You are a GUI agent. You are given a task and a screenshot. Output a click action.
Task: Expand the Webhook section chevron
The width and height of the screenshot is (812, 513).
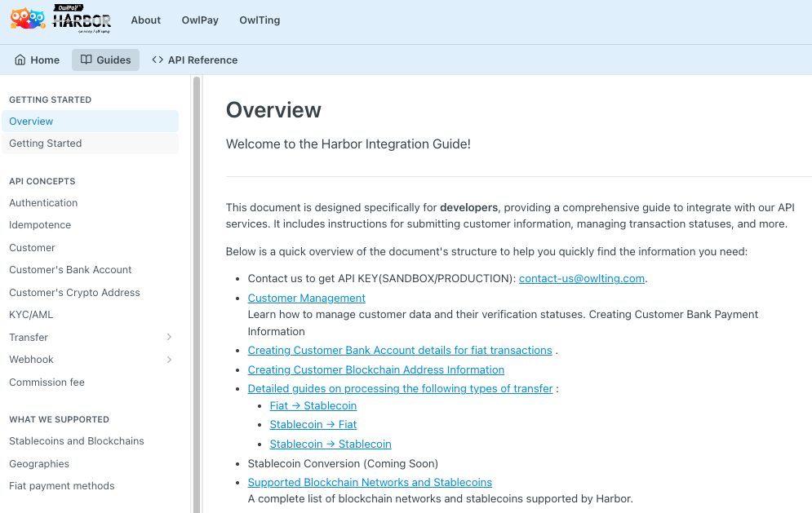coord(170,359)
